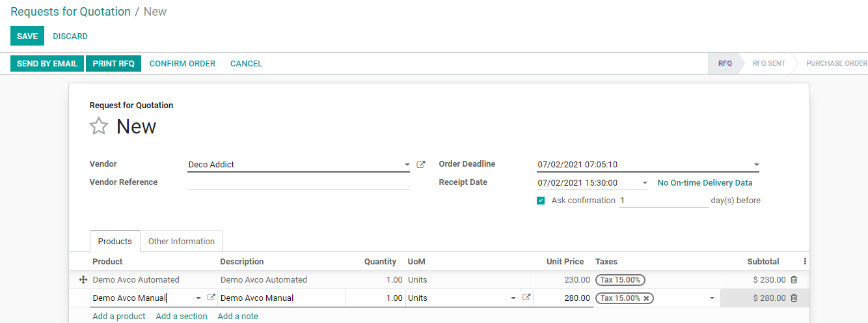
Task: Click the Confirm Order button
Action: 182,63
